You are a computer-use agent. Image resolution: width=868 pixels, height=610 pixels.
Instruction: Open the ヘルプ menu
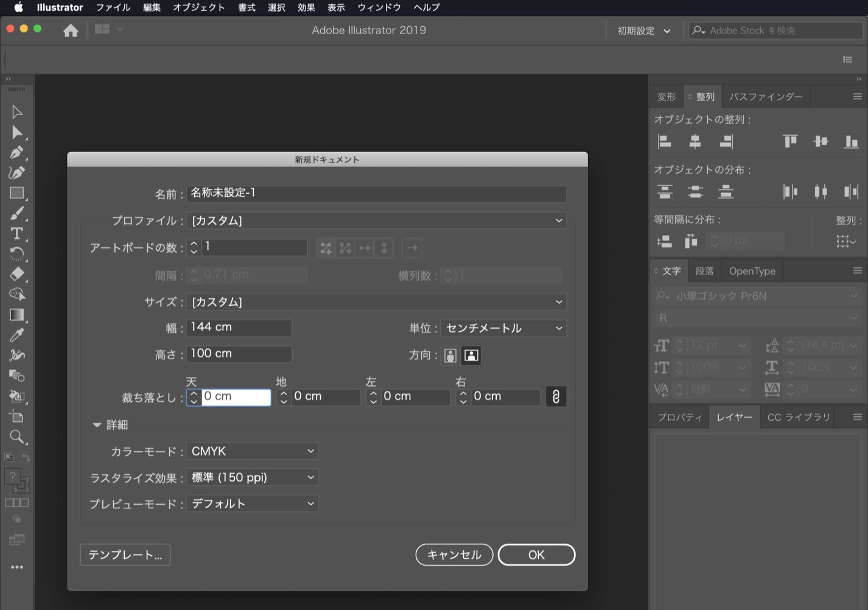click(x=426, y=7)
